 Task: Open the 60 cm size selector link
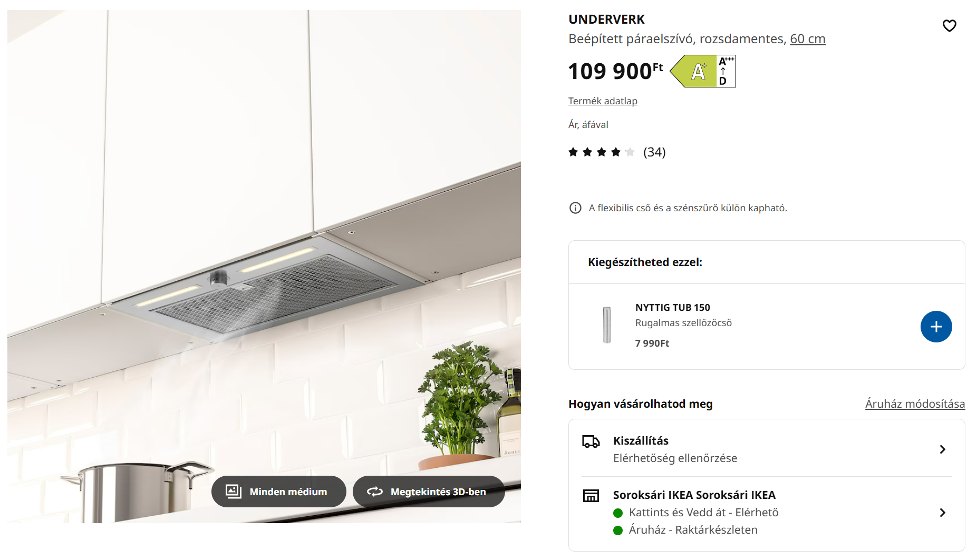(x=807, y=39)
